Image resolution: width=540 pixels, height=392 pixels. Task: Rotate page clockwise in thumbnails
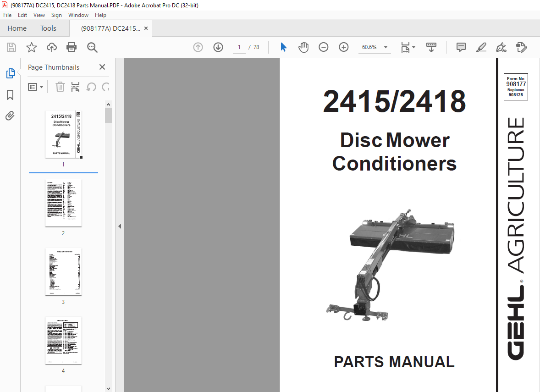(x=106, y=87)
